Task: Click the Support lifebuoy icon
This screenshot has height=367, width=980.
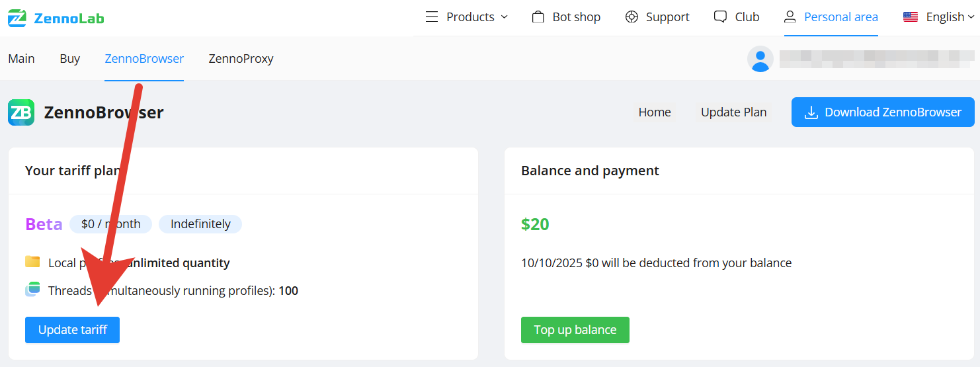Action: tap(632, 17)
